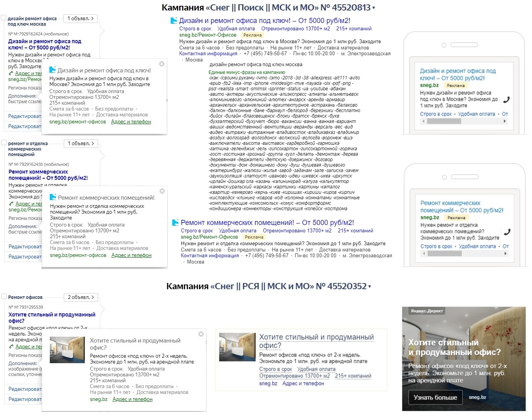
Task: Click 'Адрес и телефон' in the bordered РСЯ ad
Action: [x=303, y=383]
